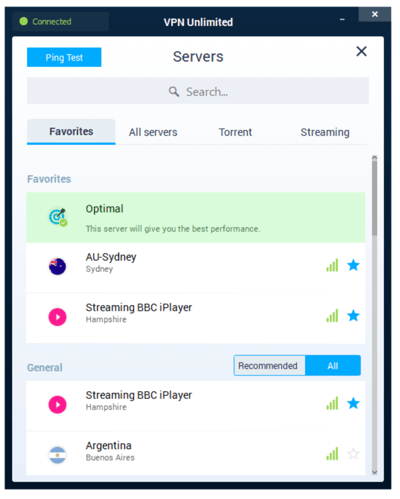Focus the Search servers field
400x499 pixels.
point(198,91)
